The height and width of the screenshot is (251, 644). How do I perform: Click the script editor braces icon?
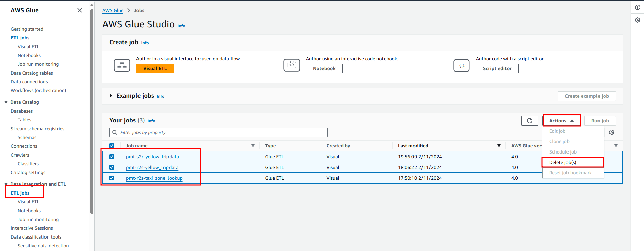462,65
